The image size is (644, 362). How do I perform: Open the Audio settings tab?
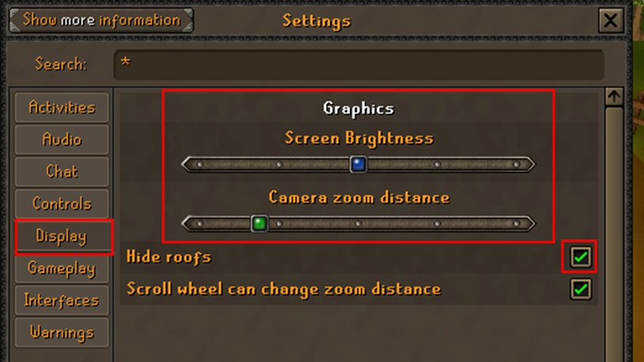62,140
